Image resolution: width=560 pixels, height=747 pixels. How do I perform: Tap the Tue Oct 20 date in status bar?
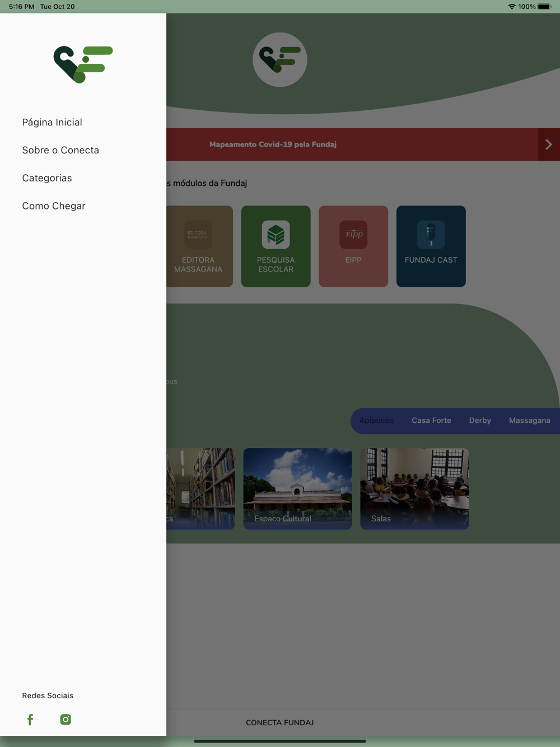(x=57, y=7)
